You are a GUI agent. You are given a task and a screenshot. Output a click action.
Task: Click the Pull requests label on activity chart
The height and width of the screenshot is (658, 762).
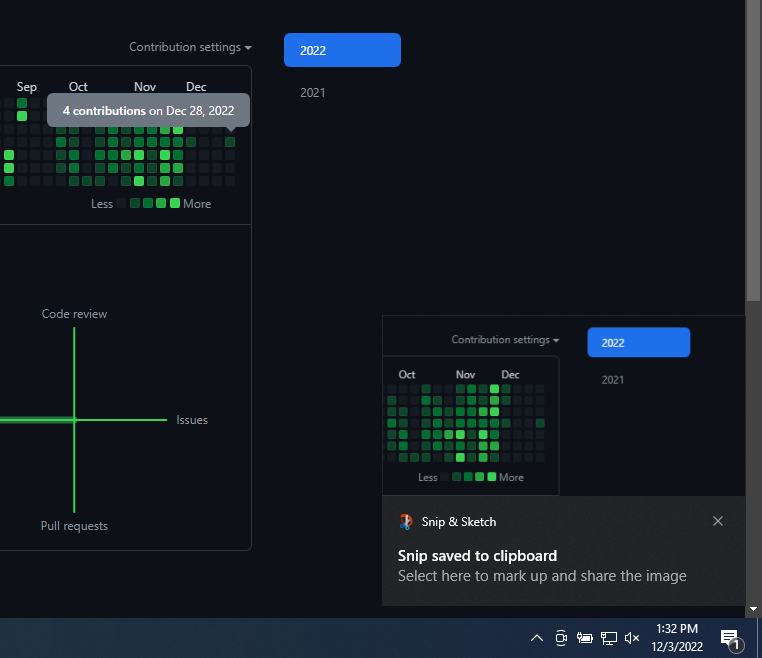[74, 526]
